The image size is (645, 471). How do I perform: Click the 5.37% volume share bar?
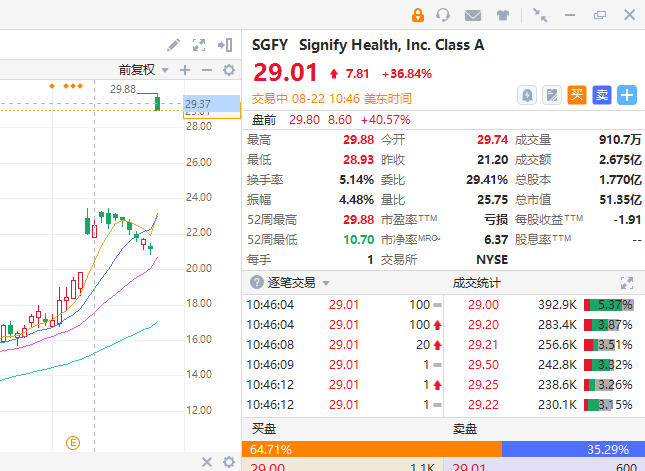[608, 305]
